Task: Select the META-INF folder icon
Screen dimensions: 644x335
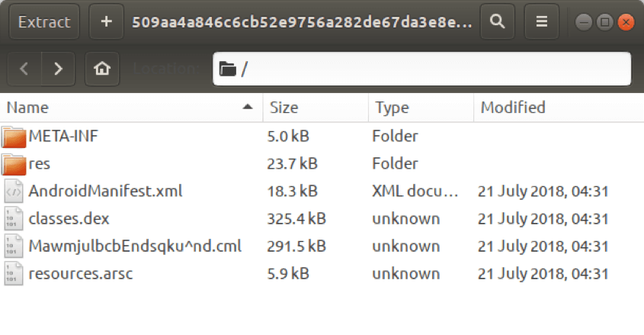Action: pyautogui.click(x=14, y=137)
